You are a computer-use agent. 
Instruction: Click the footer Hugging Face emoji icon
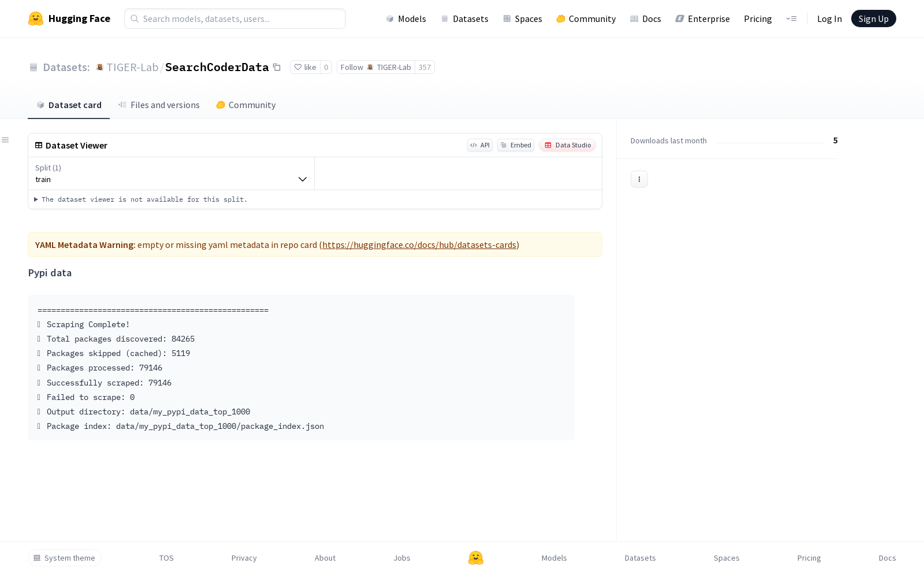click(x=476, y=558)
